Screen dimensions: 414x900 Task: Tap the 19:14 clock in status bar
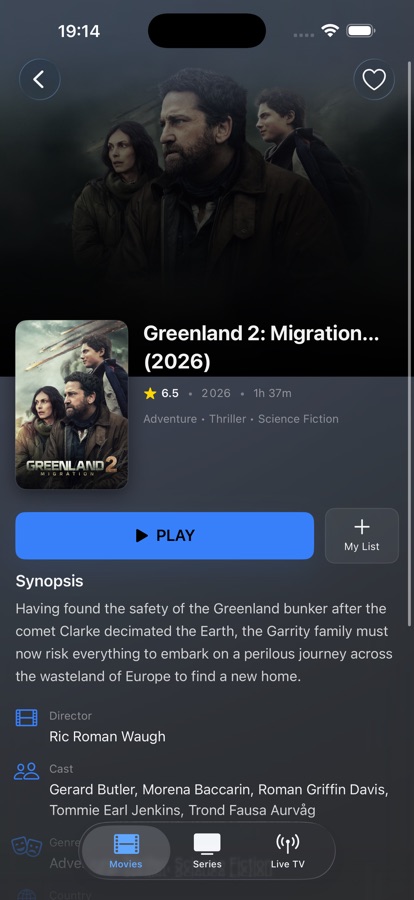click(79, 31)
